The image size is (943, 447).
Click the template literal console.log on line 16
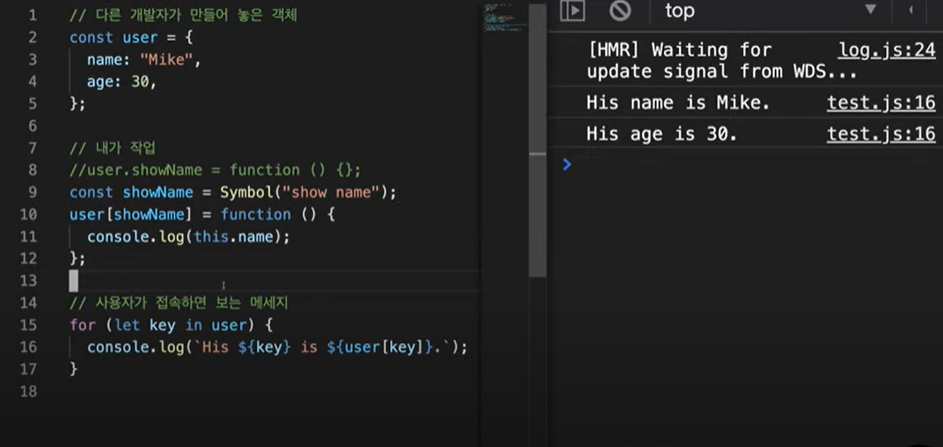277,348
